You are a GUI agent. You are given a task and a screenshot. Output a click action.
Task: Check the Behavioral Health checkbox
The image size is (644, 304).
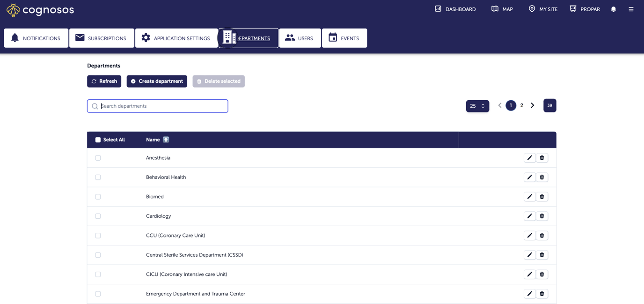(98, 178)
